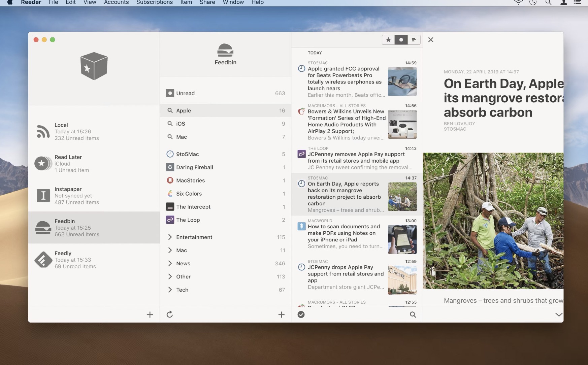This screenshot has width=588, height=365.
Task: Open Spotlight search in menu bar
Action: click(x=548, y=3)
